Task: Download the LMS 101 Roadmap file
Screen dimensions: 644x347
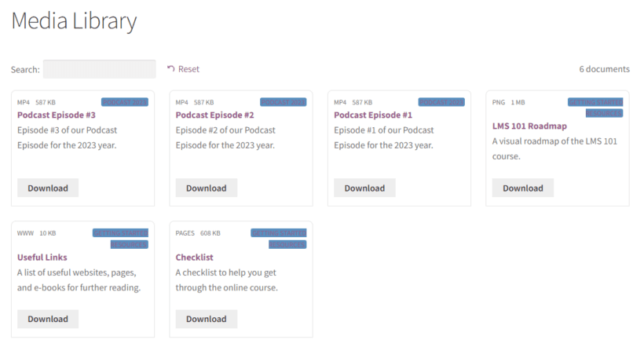Action: (523, 188)
